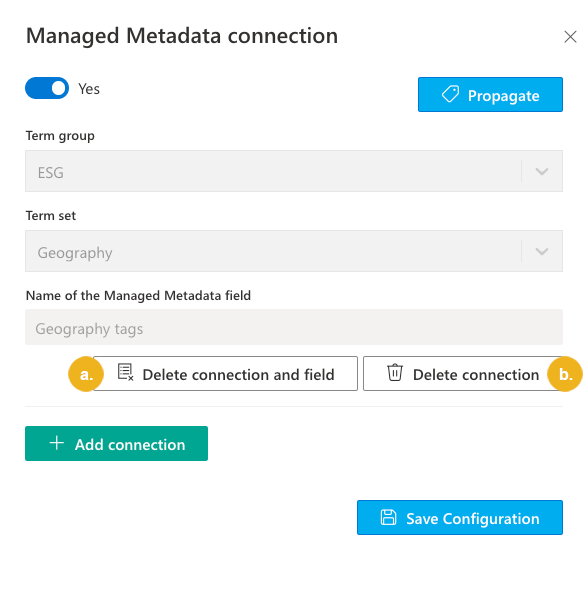This screenshot has width=586, height=602.
Task: Open the Geography term set dropdown
Action: click(294, 251)
